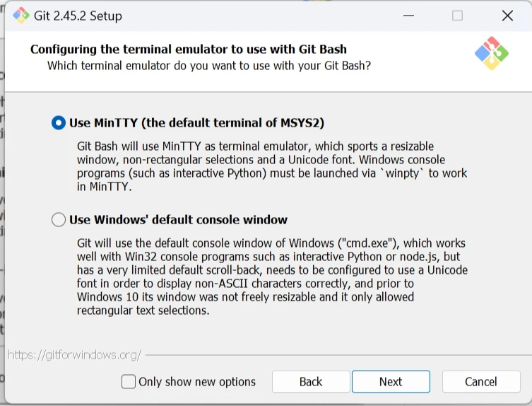Click the "Configuring the terminal emulator" heading
Viewport: 532px width, 406px height.
click(x=189, y=50)
